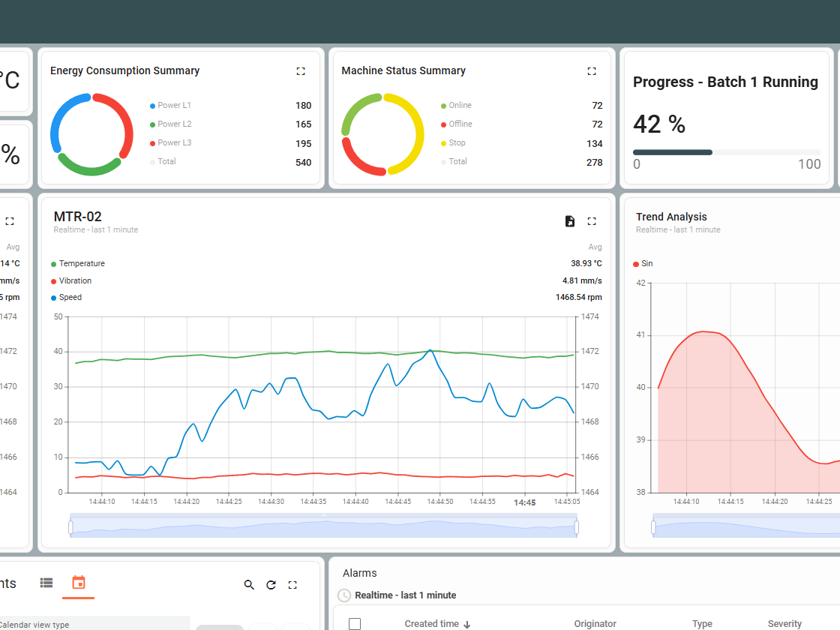This screenshot has width=840, height=630.
Task: Click the clock icon next to Realtime in Alarms
Action: 343,595
